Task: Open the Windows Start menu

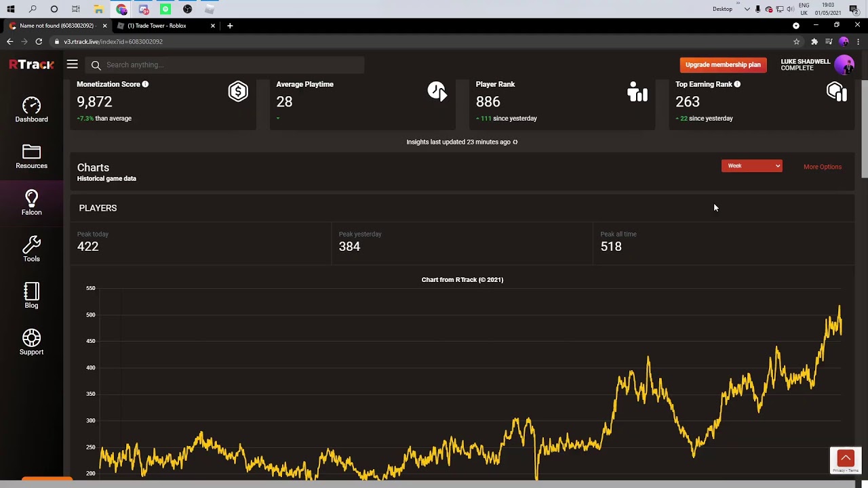Action: (x=11, y=9)
